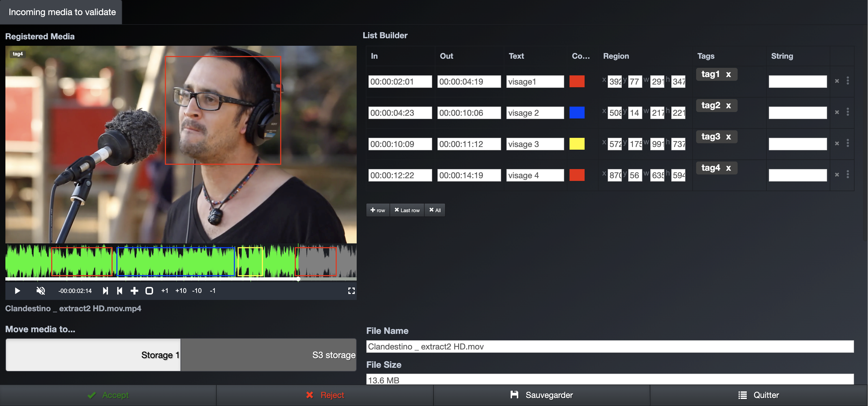Unmute the video audio

pos(41,290)
